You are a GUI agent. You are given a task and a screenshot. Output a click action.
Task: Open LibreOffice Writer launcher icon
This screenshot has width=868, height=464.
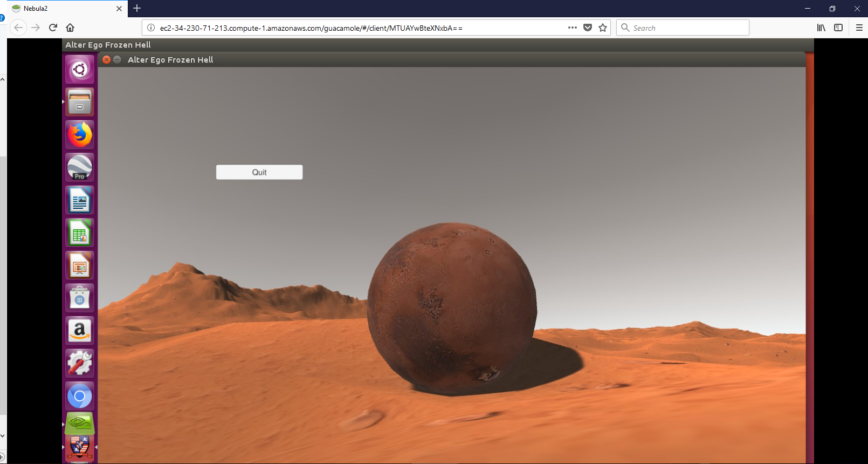80,200
